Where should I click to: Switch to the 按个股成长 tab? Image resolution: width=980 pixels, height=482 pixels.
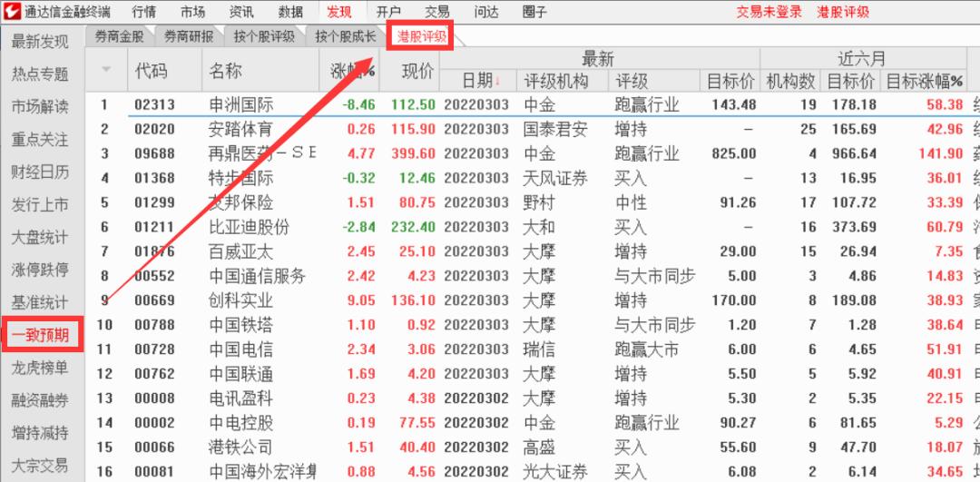pos(346,36)
